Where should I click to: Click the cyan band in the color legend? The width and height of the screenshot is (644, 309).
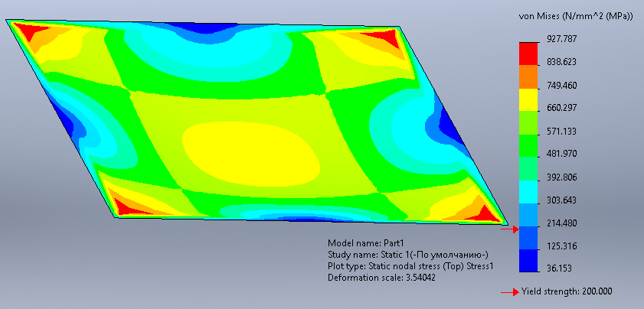[x=528, y=191]
